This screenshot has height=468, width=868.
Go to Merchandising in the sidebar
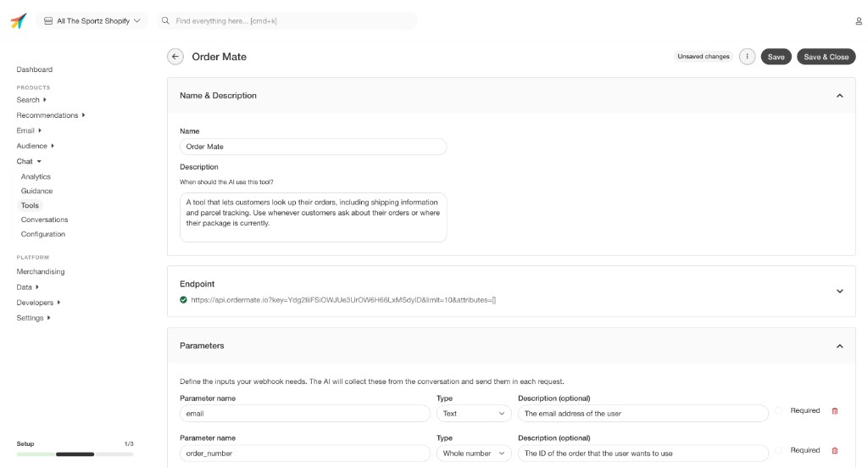41,272
